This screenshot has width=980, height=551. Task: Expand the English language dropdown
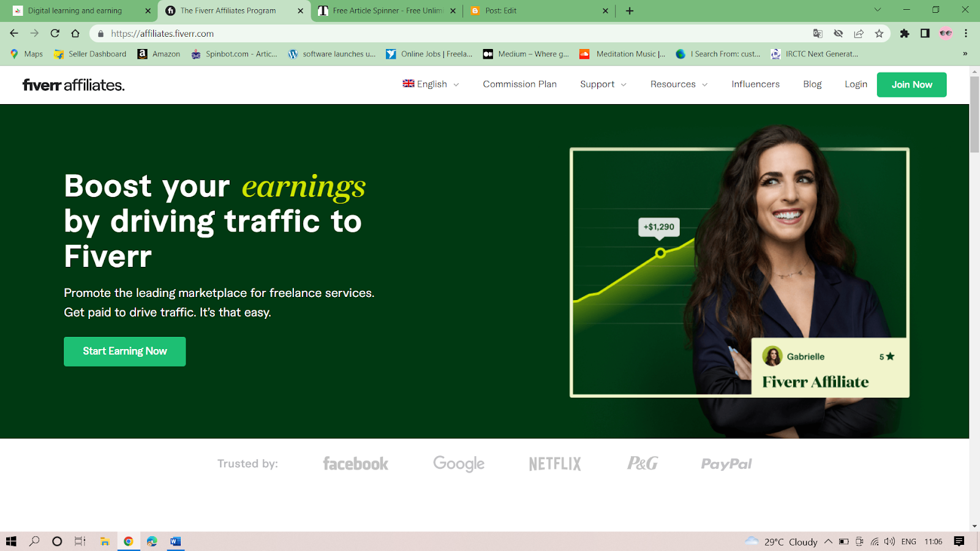(x=431, y=84)
